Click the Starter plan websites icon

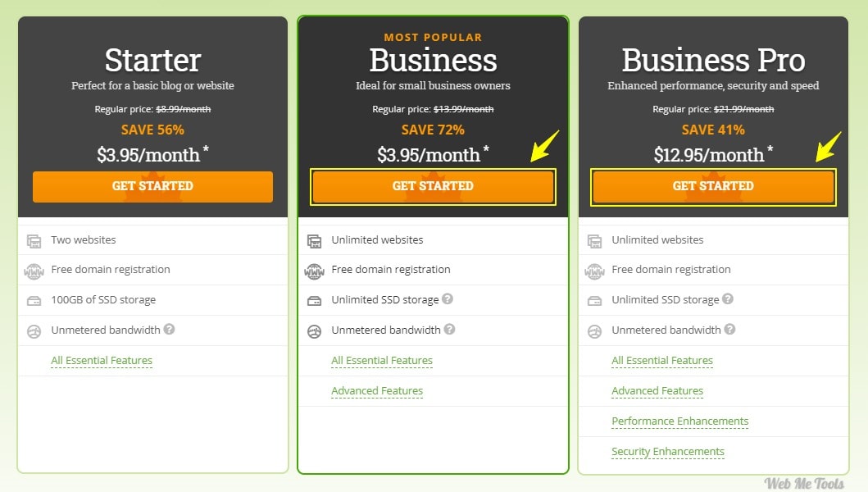(x=34, y=241)
